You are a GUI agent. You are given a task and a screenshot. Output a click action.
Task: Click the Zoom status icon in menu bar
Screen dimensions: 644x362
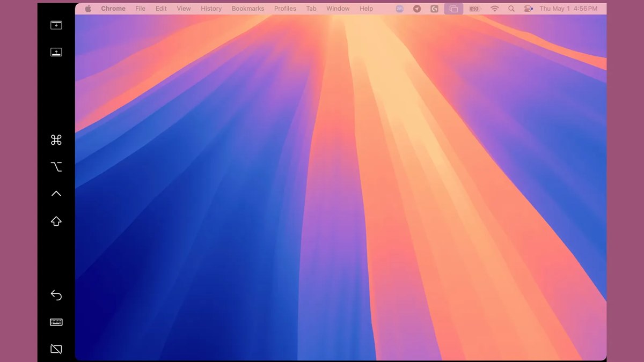pos(399,9)
